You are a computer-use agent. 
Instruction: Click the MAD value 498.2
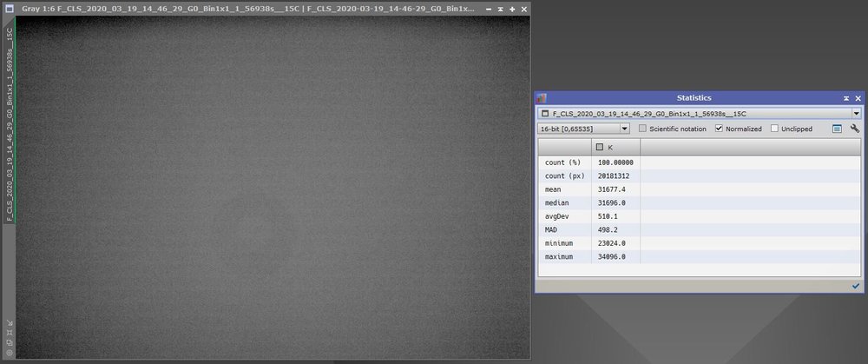(x=608, y=230)
